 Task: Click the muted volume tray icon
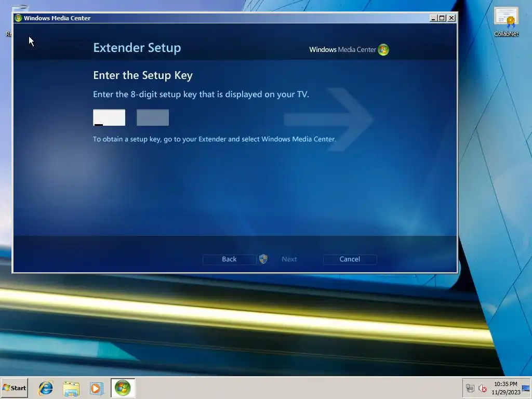482,388
